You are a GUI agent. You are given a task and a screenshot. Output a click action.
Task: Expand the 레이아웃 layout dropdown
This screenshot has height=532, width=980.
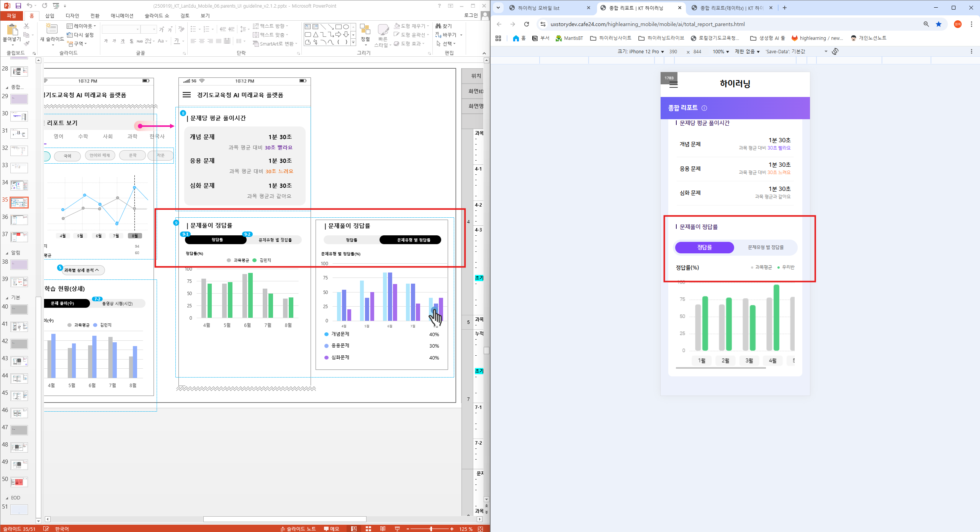click(81, 26)
